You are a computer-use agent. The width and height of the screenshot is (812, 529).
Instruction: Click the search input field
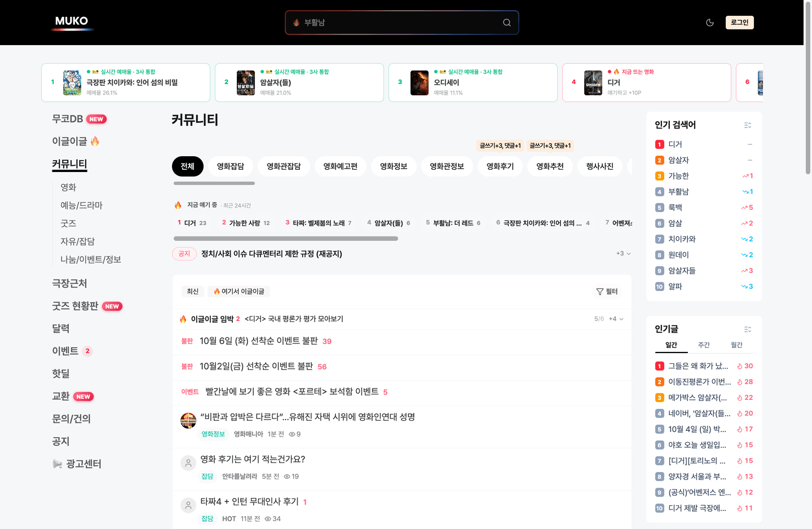point(401,23)
